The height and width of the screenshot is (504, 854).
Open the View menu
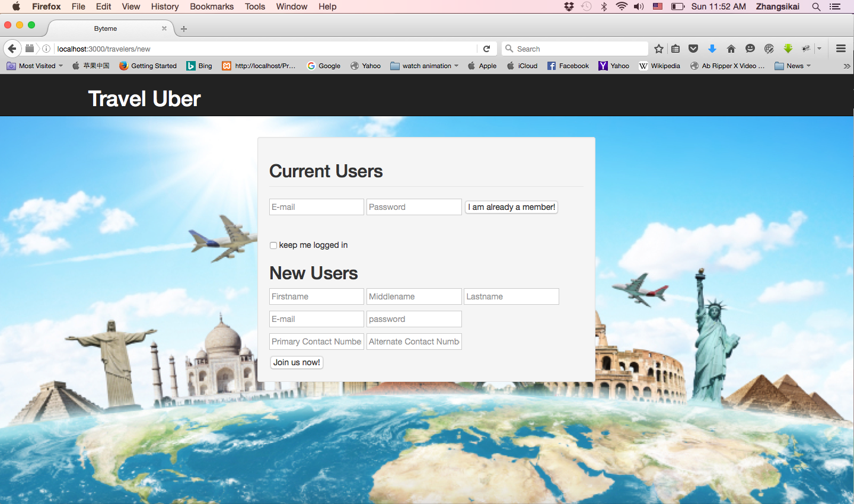coord(131,7)
